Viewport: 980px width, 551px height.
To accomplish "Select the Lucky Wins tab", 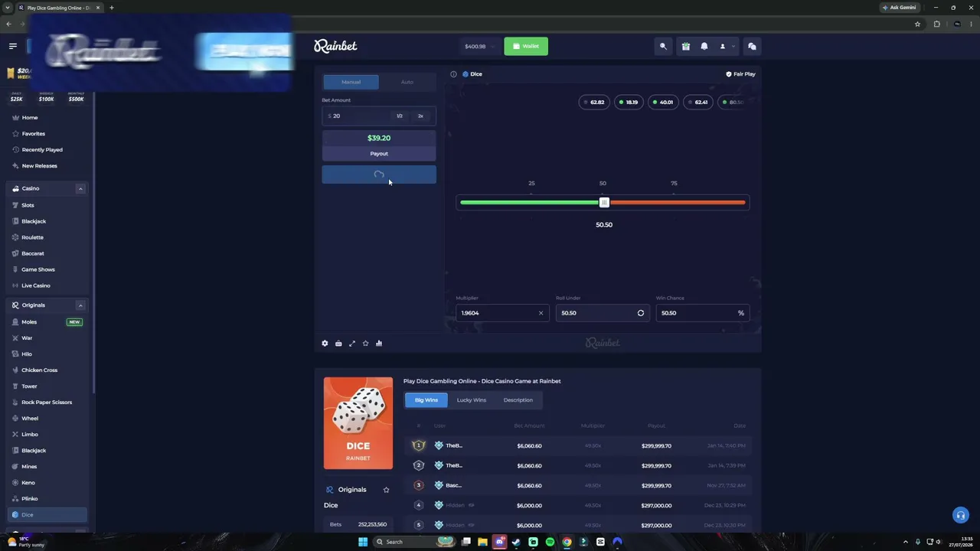I will (472, 400).
